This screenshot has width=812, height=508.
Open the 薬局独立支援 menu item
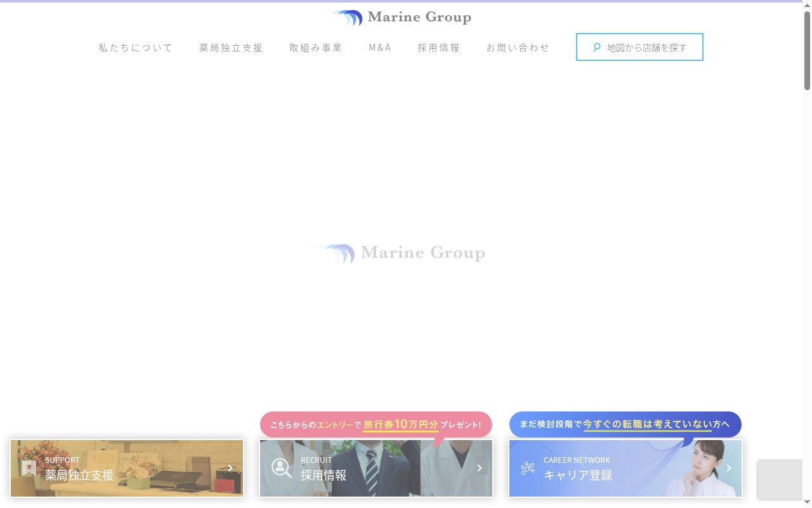pyautogui.click(x=231, y=48)
